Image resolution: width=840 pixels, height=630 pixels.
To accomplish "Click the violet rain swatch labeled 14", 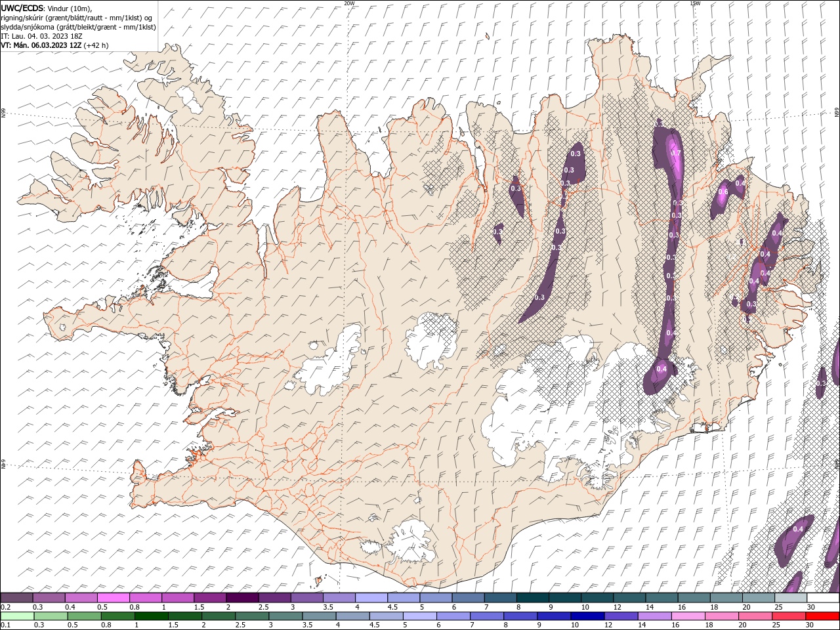I will click(x=654, y=616).
